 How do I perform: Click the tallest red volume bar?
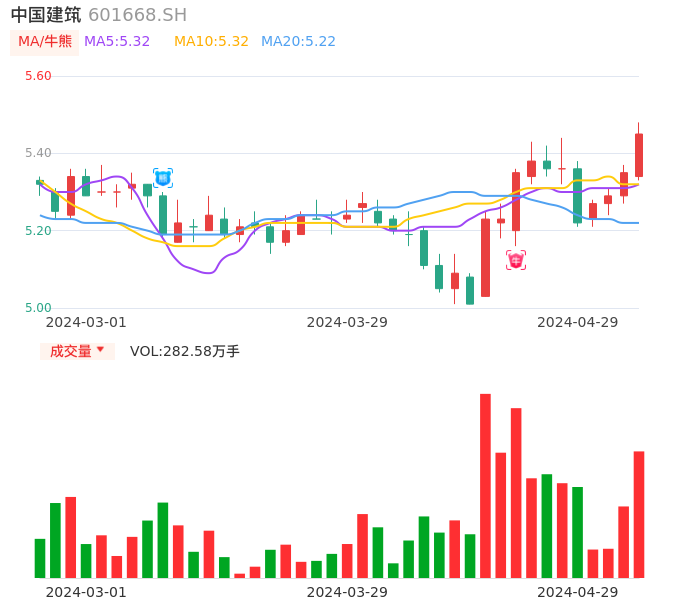[x=485, y=486]
